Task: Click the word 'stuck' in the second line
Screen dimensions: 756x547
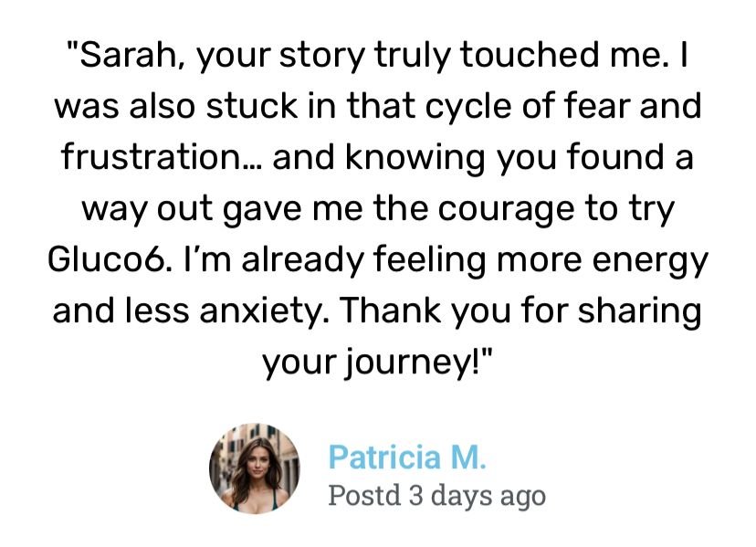Action: tap(252, 106)
